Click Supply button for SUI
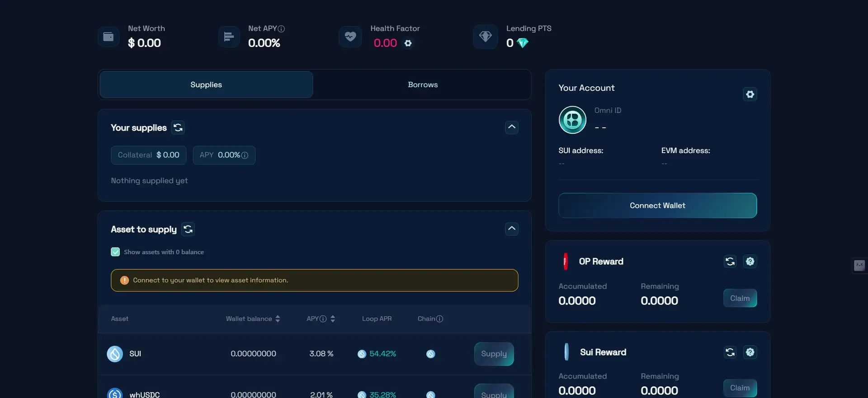The height and width of the screenshot is (398, 868). click(x=493, y=354)
